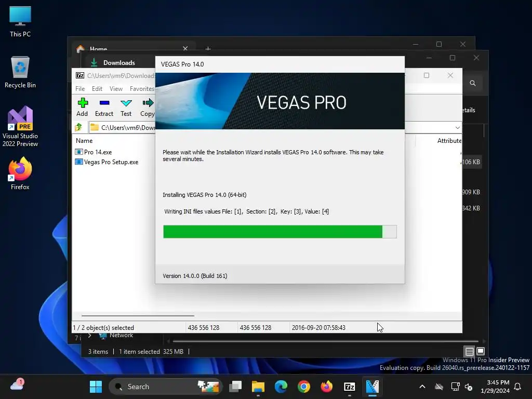Click OneDrive icon in system tray

[439, 387]
